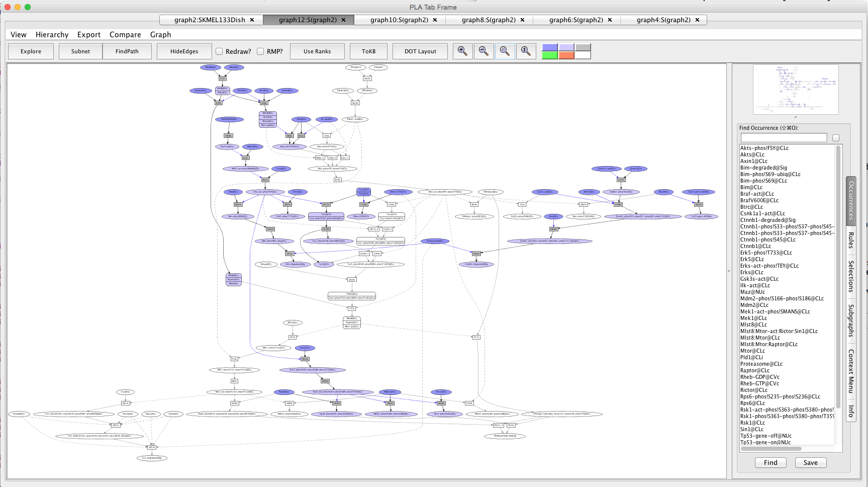
Task: Click the zoom out magnifier icon
Action: [x=484, y=51]
